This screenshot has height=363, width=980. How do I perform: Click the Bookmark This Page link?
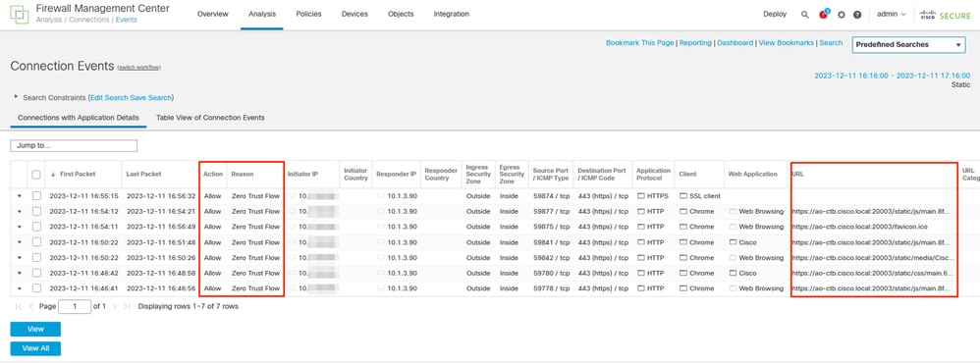coord(640,43)
